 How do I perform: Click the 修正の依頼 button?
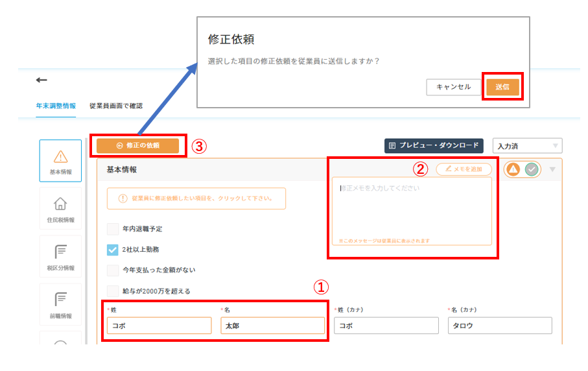[137, 145]
